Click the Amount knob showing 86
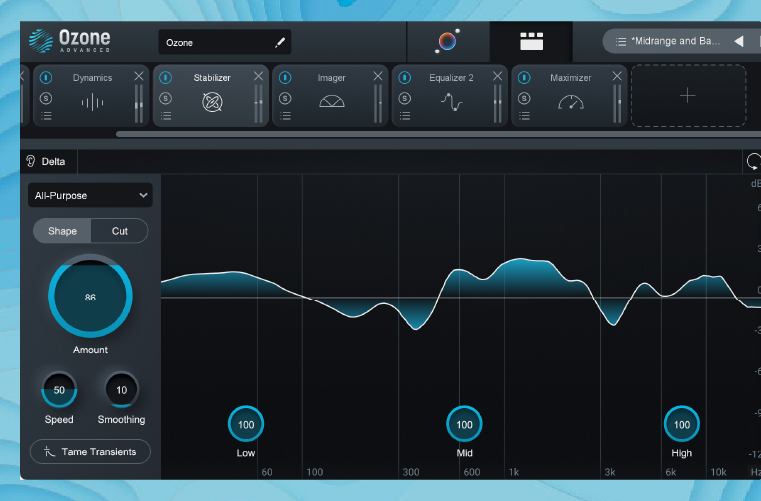 click(90, 296)
